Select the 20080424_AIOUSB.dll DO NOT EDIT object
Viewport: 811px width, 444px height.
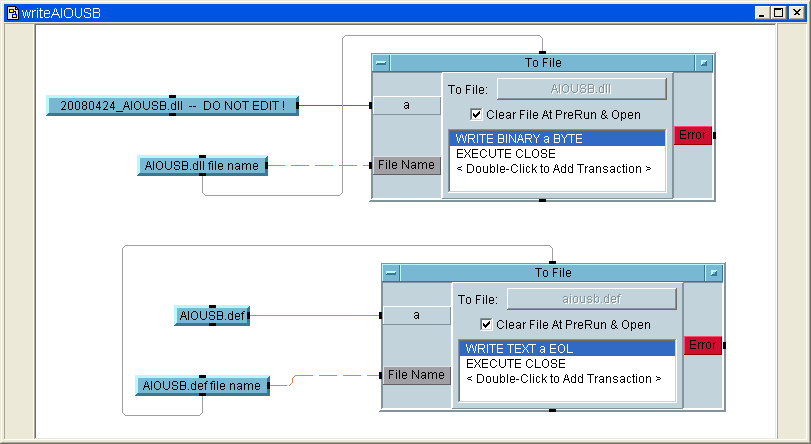click(x=172, y=105)
